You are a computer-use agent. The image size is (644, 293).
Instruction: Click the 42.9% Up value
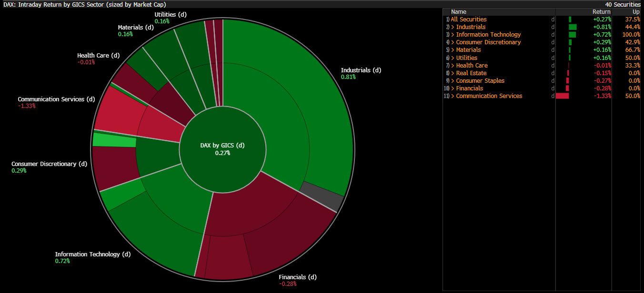click(x=633, y=42)
